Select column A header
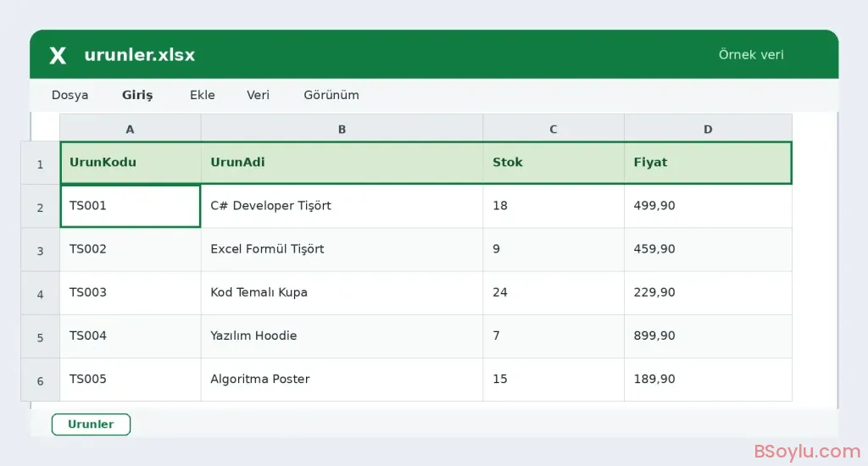 click(130, 129)
